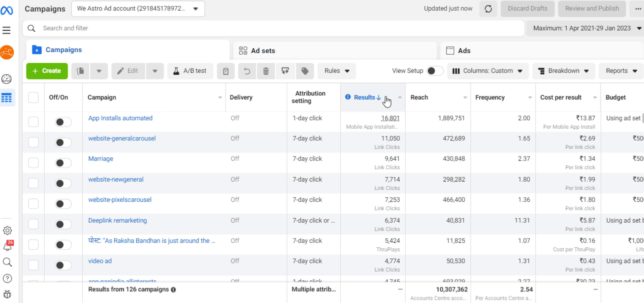This screenshot has width=644, height=303.
Task: Turn on the Marriage campaign toggle
Action: pyautogui.click(x=63, y=163)
